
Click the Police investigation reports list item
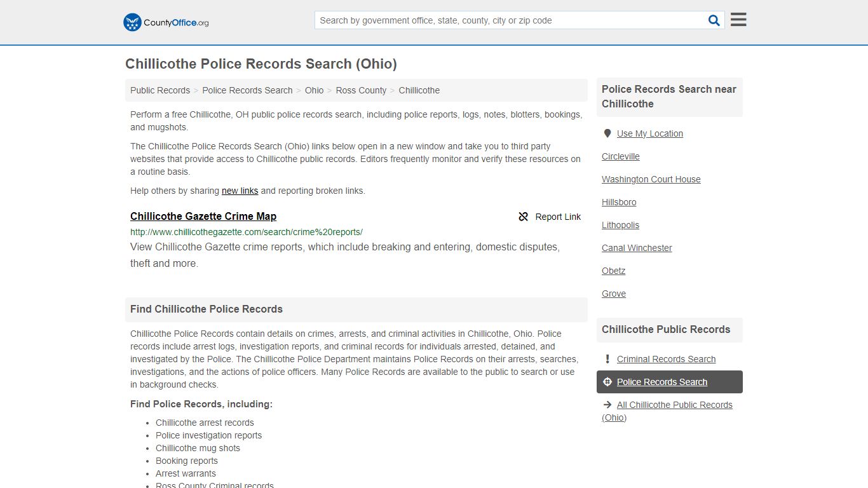click(x=209, y=435)
